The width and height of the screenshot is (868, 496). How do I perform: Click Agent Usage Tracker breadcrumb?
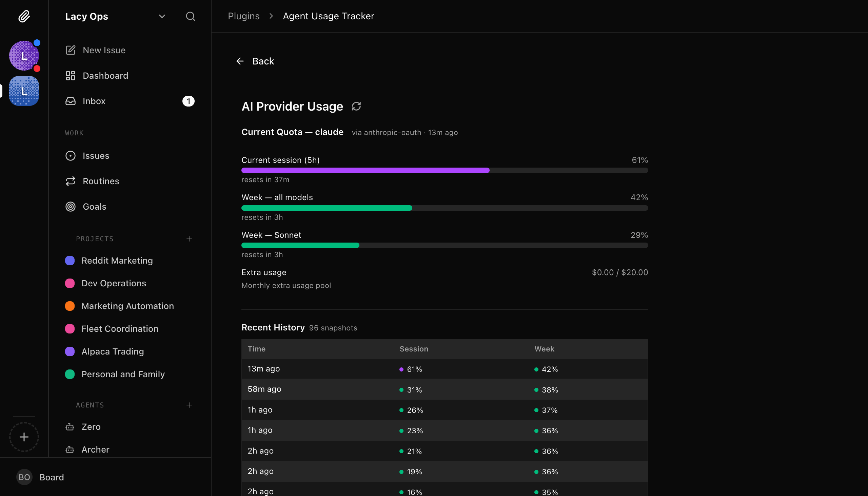pyautogui.click(x=329, y=16)
